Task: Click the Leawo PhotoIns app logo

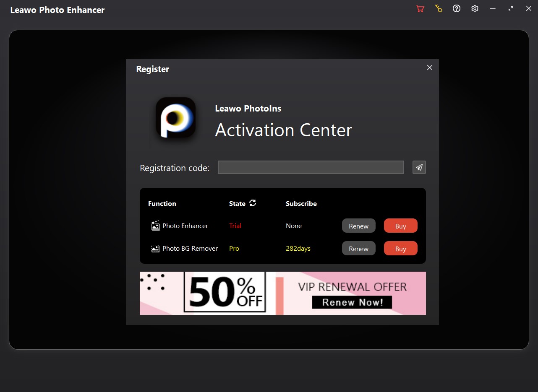Action: (175, 118)
